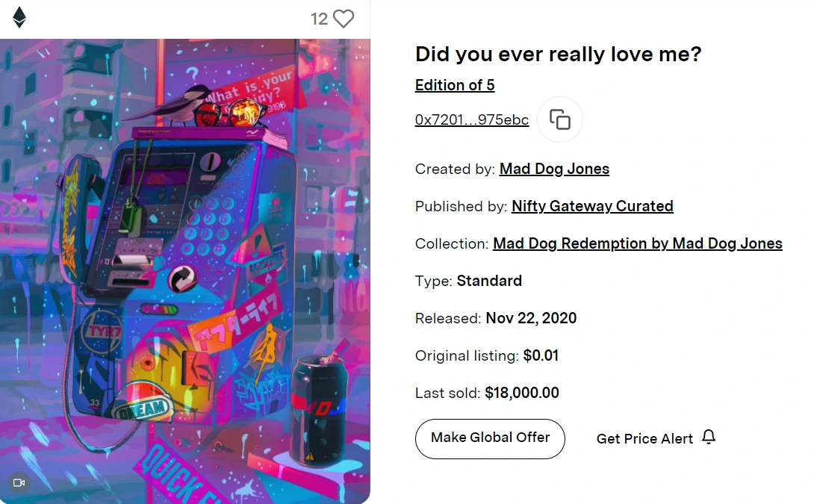The width and height of the screenshot is (817, 504).
Task: Click the Ethereum logo icon
Action: 19,18
